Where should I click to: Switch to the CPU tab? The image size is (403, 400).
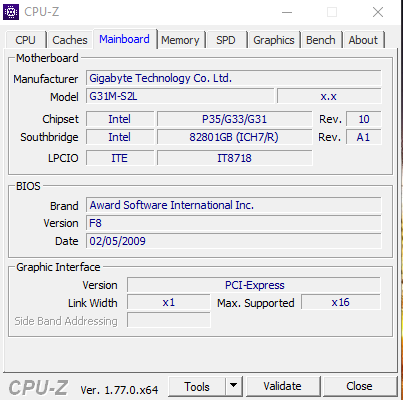[25, 40]
